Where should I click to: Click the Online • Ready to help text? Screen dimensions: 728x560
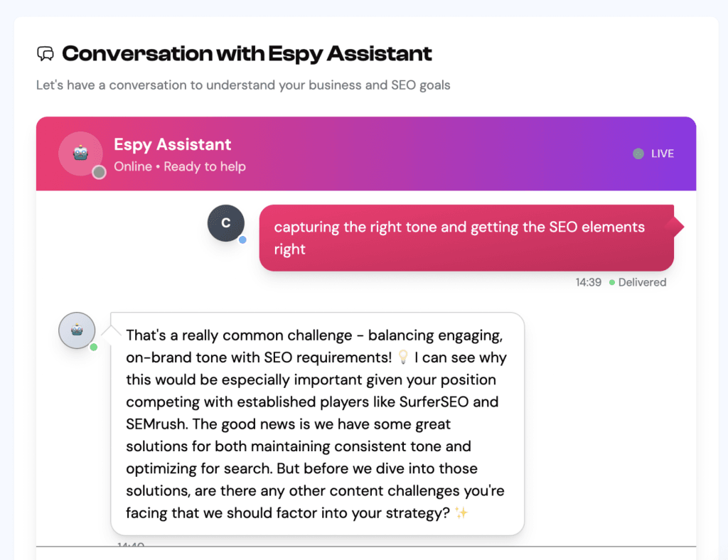[x=205, y=166]
